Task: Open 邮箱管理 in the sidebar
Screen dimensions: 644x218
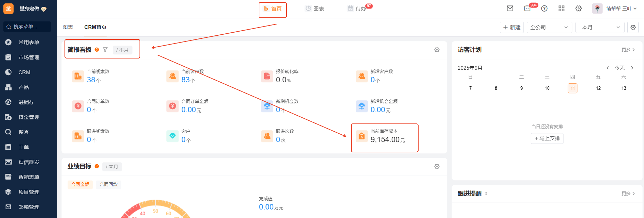Action: [29, 207]
